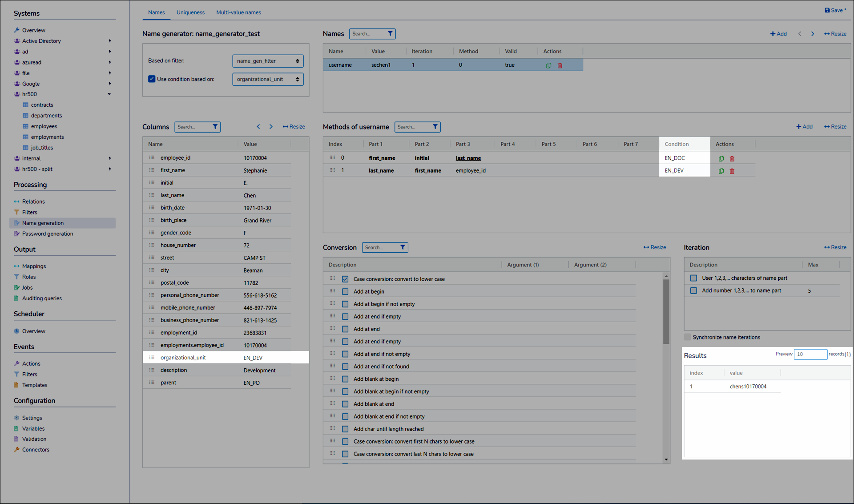This screenshot has height=504, width=854.
Task: Open Password generation in sidebar
Action: click(48, 234)
